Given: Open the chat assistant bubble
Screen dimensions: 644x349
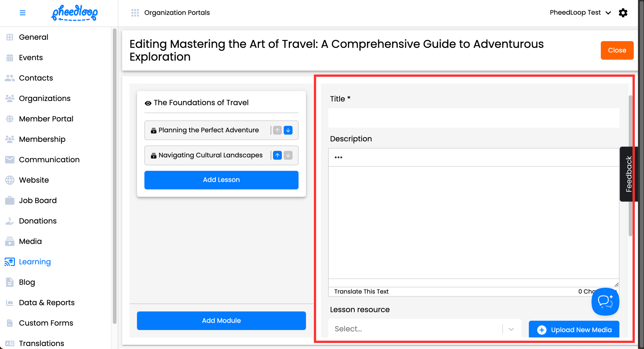Looking at the screenshot, I should click(605, 302).
